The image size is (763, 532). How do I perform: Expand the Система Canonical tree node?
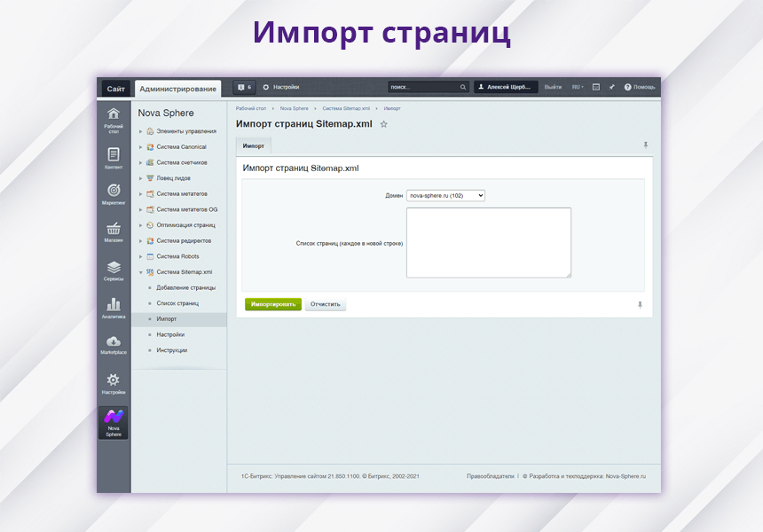click(x=140, y=147)
